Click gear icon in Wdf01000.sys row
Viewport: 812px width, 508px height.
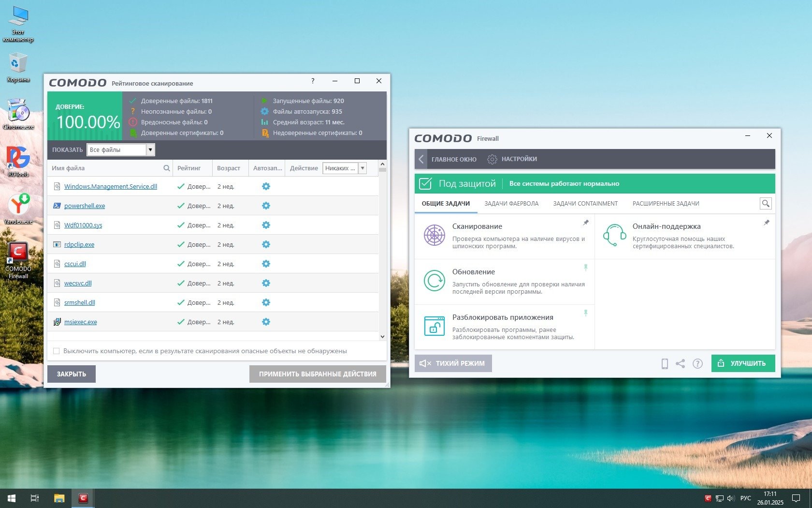tap(266, 225)
